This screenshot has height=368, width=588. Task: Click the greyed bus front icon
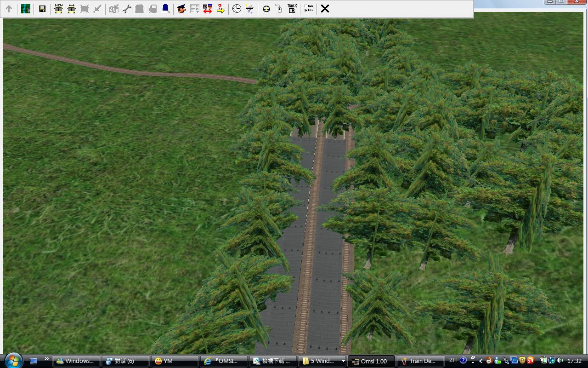click(x=84, y=9)
